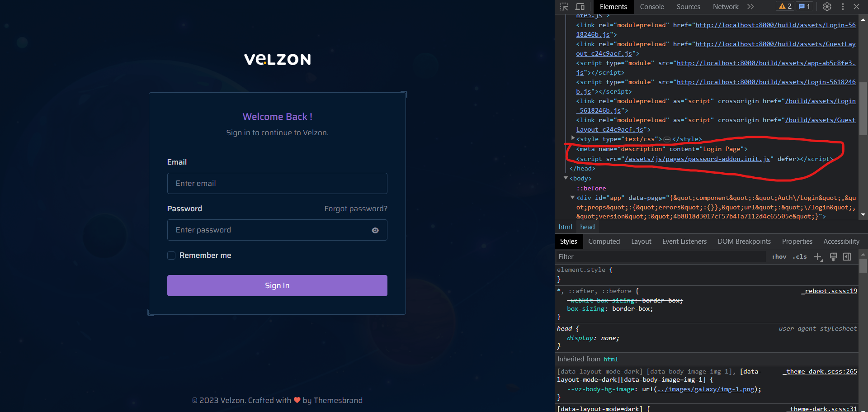The height and width of the screenshot is (412, 868).
Task: Click the Sign In button
Action: [277, 285]
